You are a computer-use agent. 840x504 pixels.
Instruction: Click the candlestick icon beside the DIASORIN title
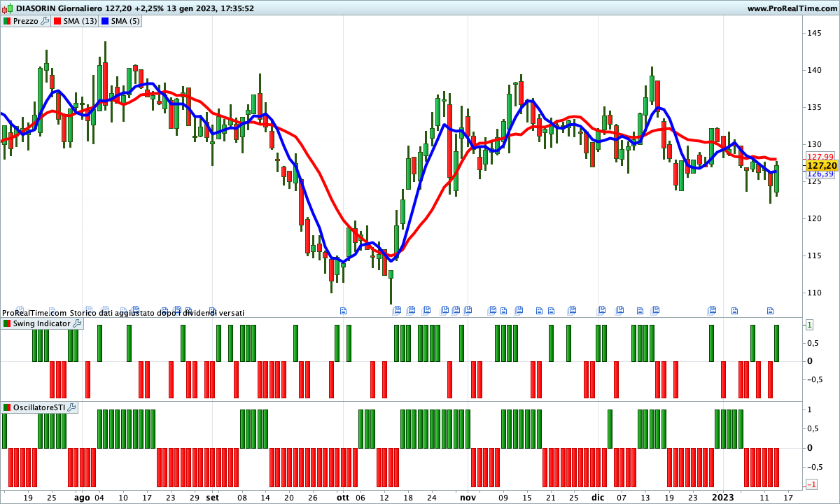click(x=8, y=8)
